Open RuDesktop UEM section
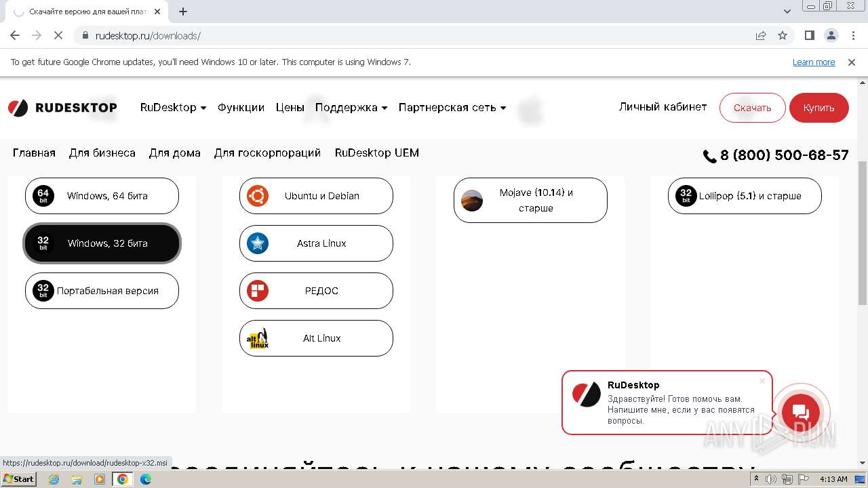This screenshot has height=488, width=868. click(377, 152)
